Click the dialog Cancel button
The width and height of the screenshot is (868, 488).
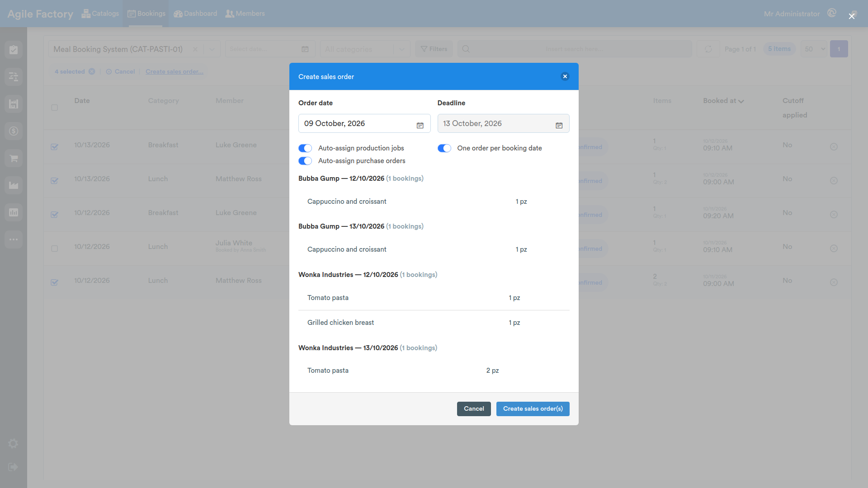(474, 409)
